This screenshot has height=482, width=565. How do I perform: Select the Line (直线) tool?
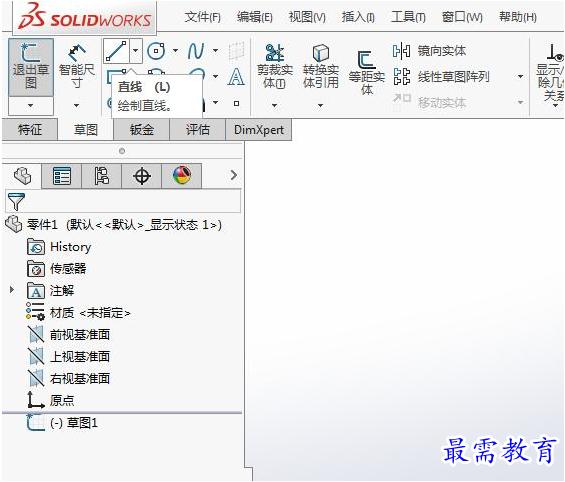[x=116, y=51]
